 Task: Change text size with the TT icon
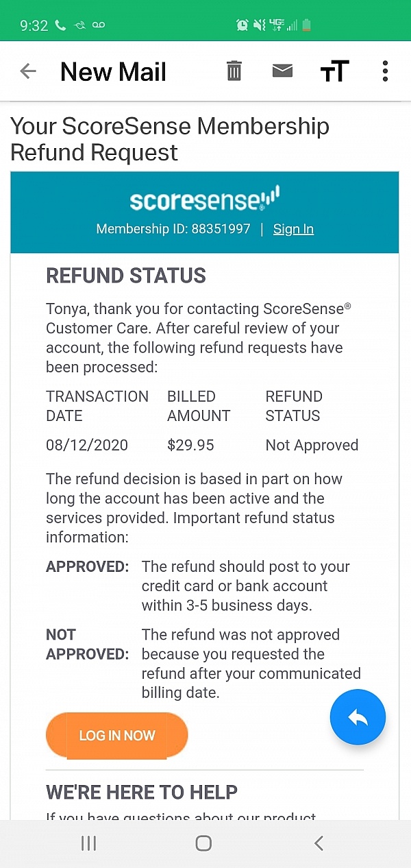334,71
